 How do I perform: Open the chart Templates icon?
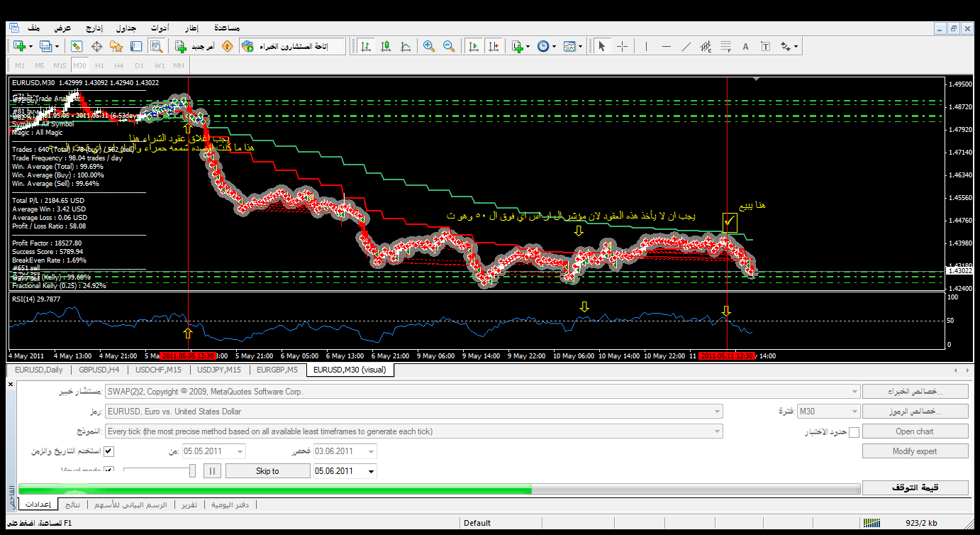569,46
